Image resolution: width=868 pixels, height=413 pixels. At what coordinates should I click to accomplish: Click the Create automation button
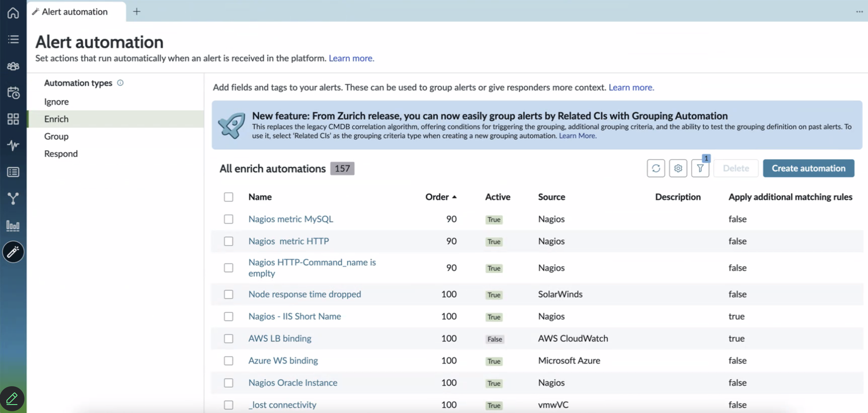808,168
